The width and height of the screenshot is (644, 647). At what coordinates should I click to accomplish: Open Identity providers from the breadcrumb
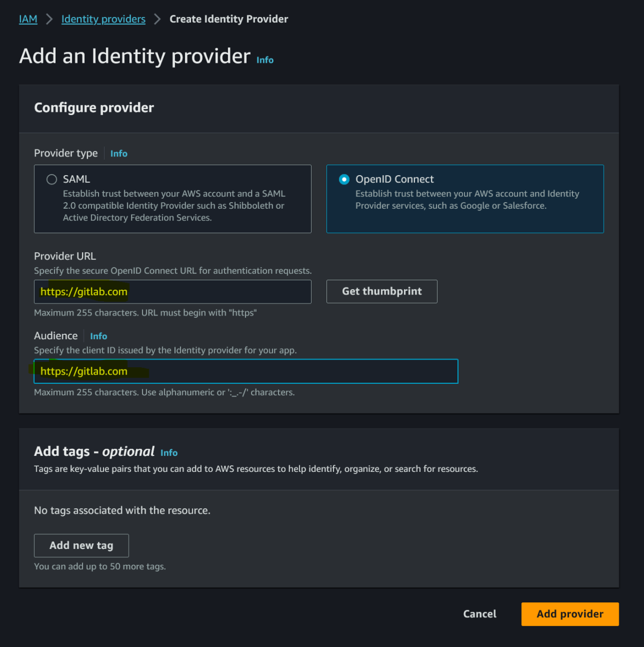(x=103, y=18)
